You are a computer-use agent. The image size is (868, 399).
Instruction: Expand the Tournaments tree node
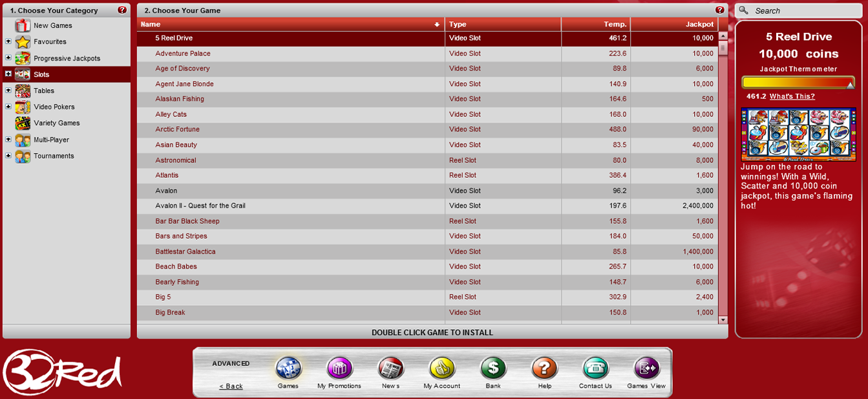pos(8,155)
